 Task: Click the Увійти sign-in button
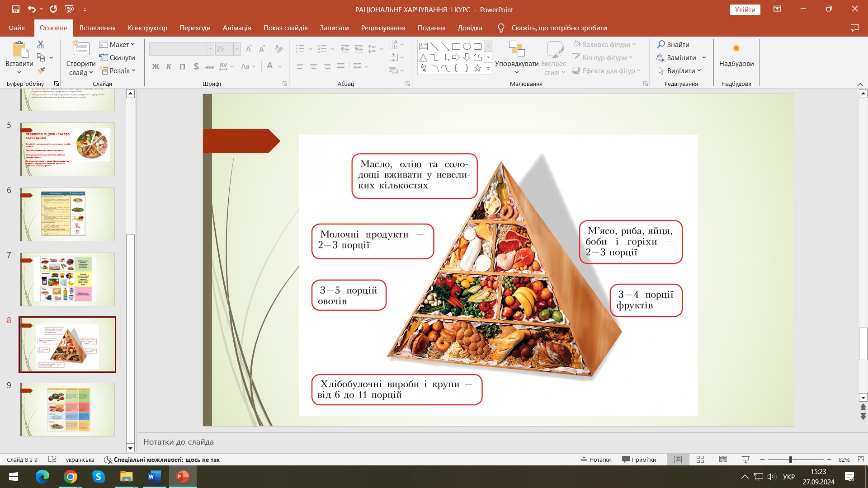coord(745,9)
